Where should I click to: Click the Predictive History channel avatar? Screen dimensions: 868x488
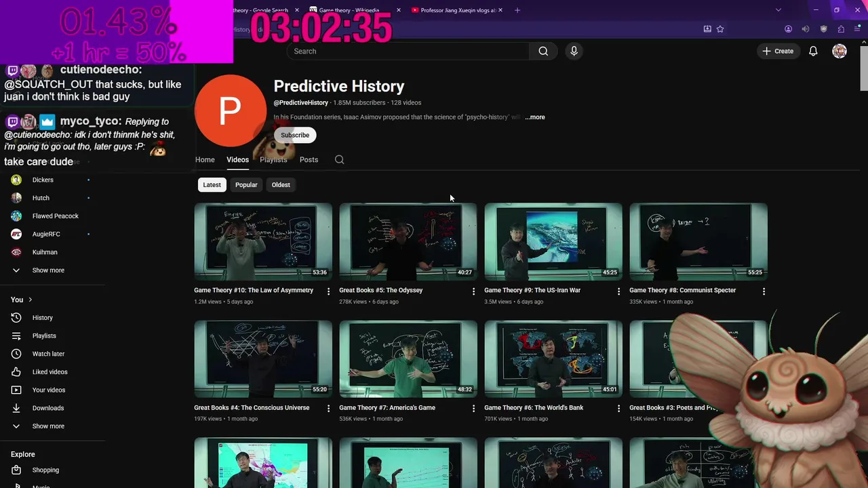click(x=231, y=110)
